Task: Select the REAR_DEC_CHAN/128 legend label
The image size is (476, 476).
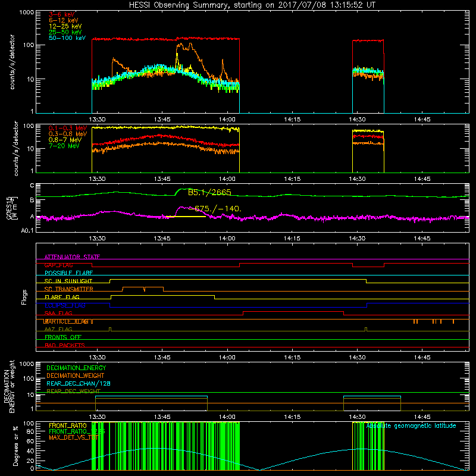Action: pyautogui.click(x=79, y=383)
